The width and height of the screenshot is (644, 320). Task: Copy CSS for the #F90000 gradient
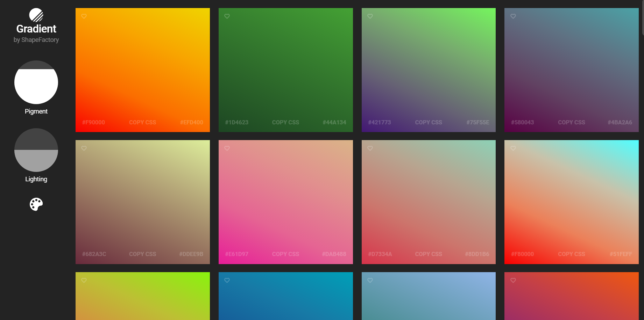click(x=143, y=122)
